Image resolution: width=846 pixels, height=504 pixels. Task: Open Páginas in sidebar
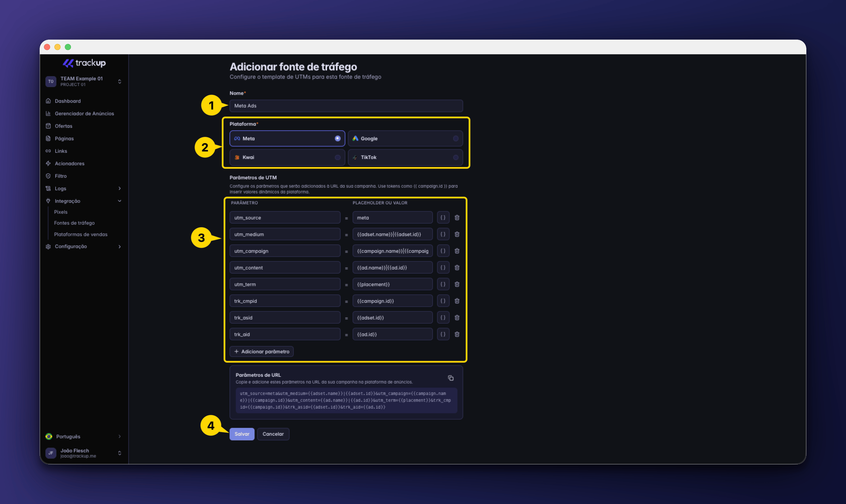(64, 139)
